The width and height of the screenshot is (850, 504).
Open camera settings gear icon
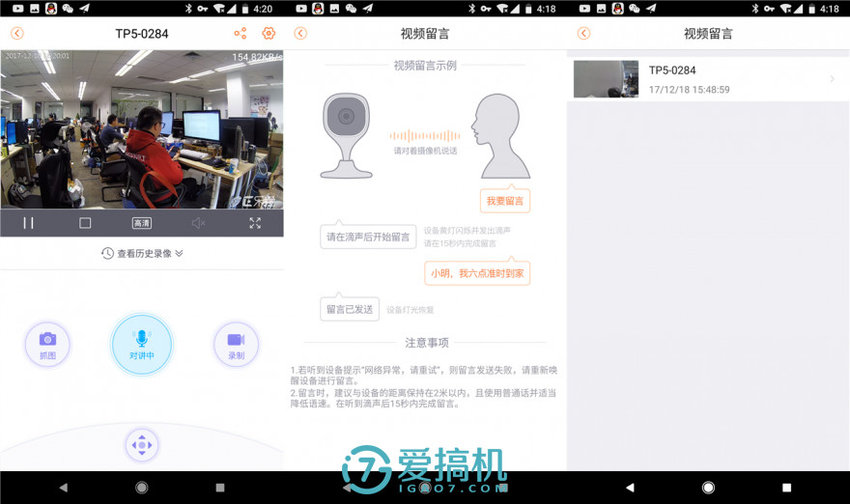coord(269,34)
